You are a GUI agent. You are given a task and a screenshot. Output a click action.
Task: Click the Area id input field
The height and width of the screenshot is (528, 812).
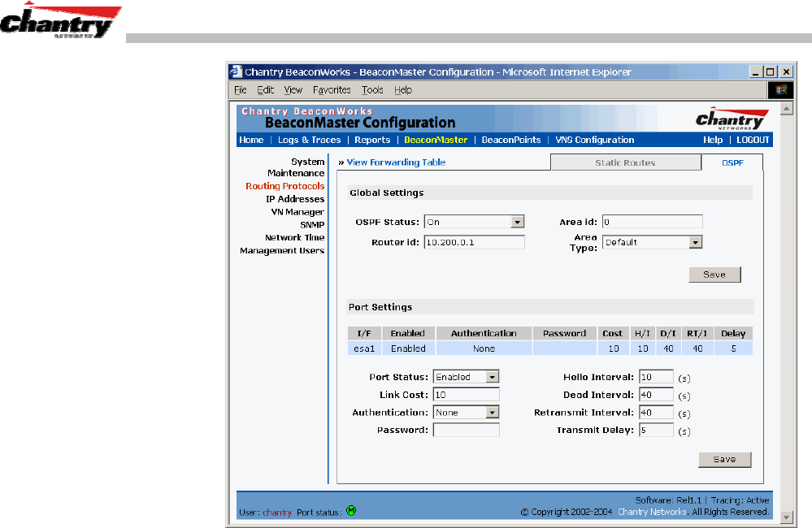click(652, 222)
